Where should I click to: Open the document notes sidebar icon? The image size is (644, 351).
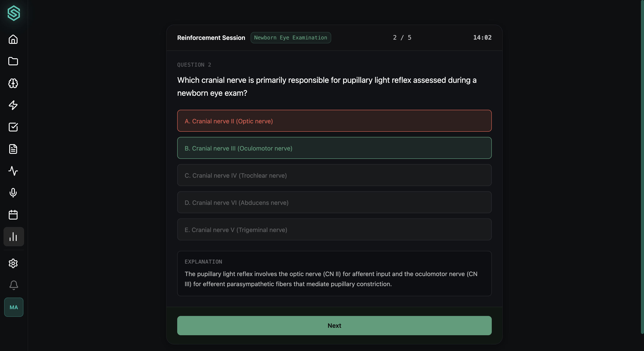coord(13,149)
